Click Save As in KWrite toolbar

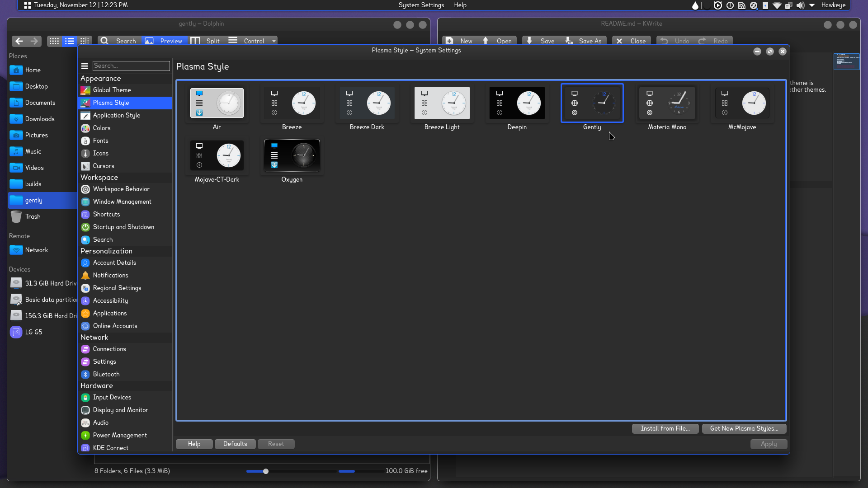[584, 41]
